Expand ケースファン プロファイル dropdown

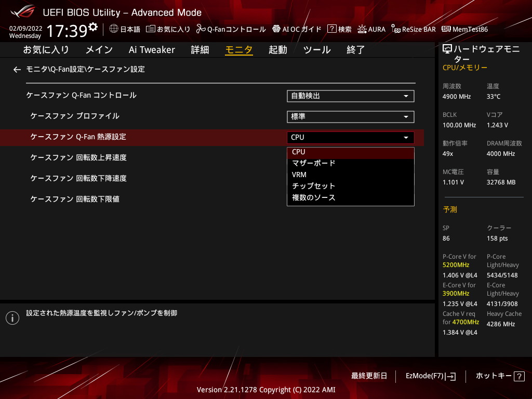pos(351,117)
